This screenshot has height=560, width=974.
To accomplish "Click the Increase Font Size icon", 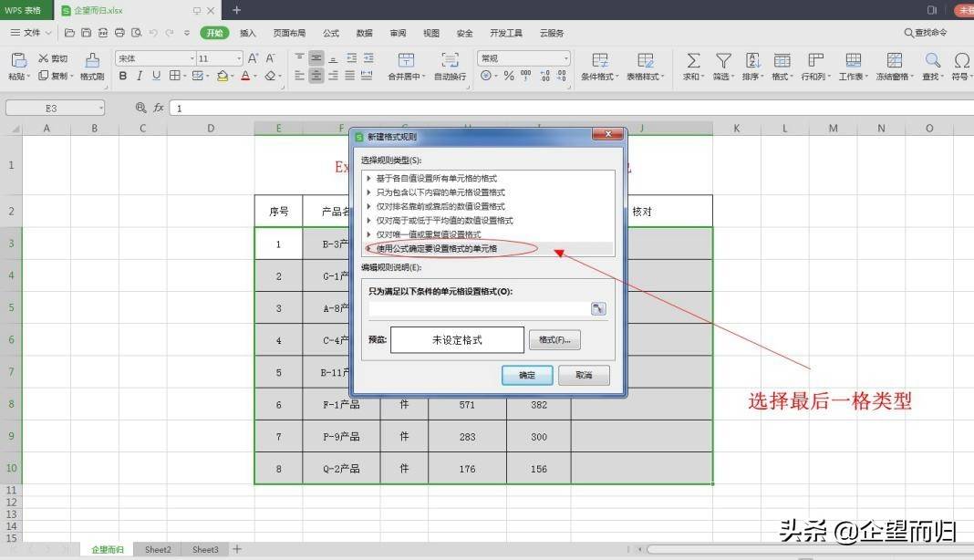I will coord(253,58).
